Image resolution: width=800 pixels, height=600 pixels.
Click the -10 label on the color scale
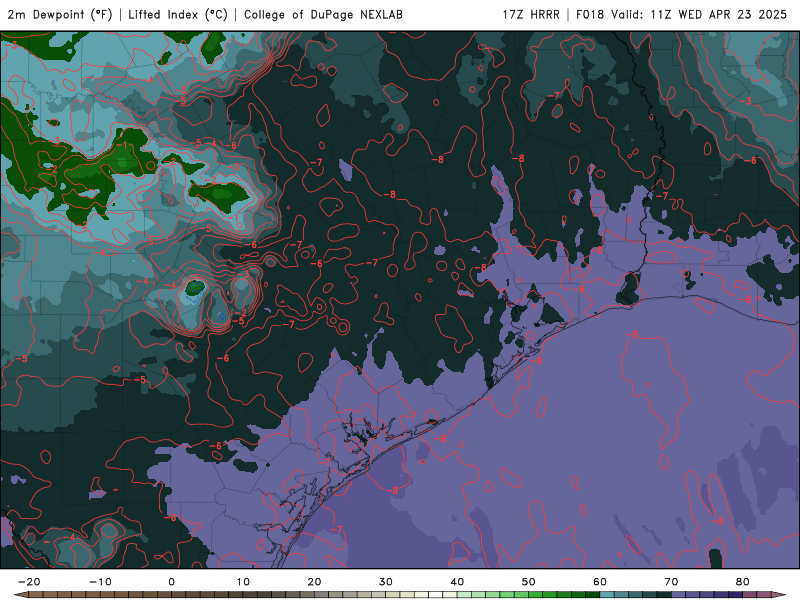100,582
